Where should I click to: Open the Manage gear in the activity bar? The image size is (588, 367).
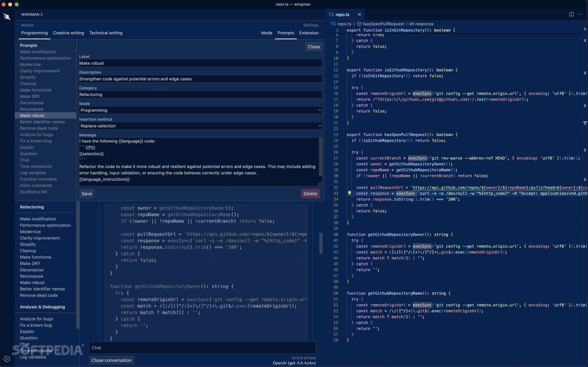pos(7,359)
